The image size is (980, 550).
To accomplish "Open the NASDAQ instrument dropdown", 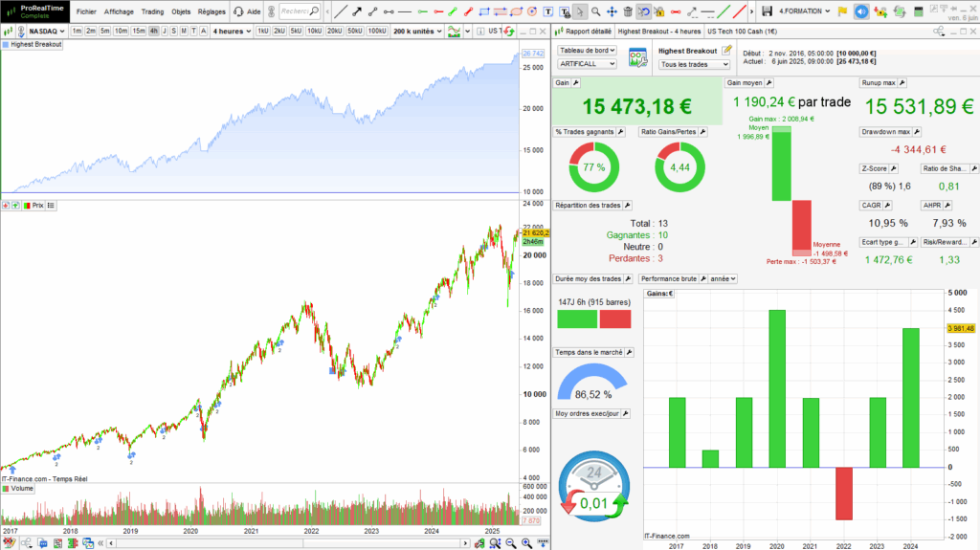I will point(47,32).
